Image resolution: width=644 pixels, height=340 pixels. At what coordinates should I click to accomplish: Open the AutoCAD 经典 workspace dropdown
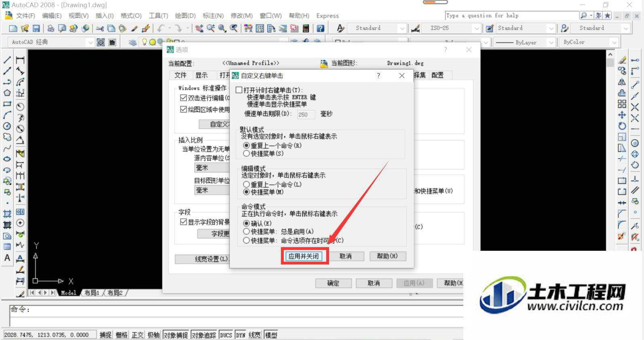pyautogui.click(x=90, y=42)
